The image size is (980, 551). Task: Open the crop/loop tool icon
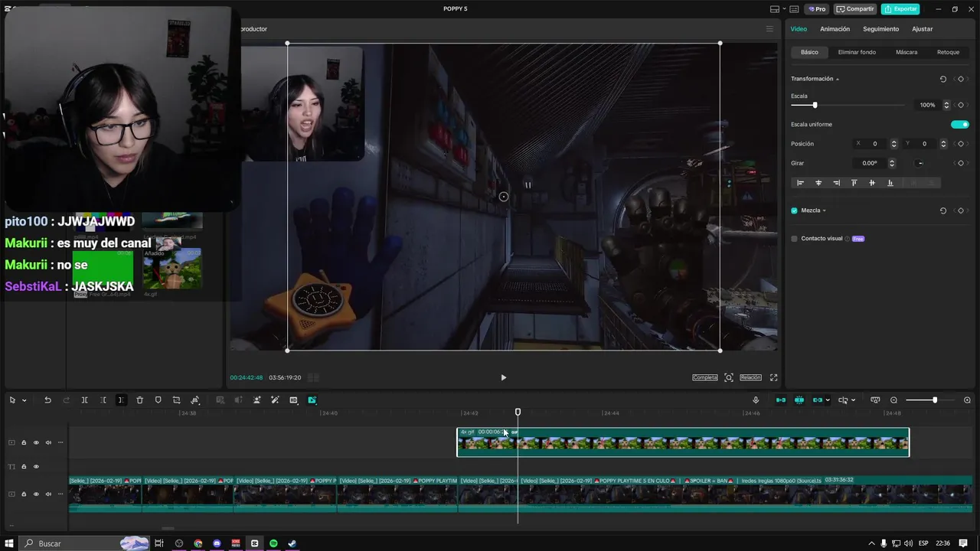point(176,400)
